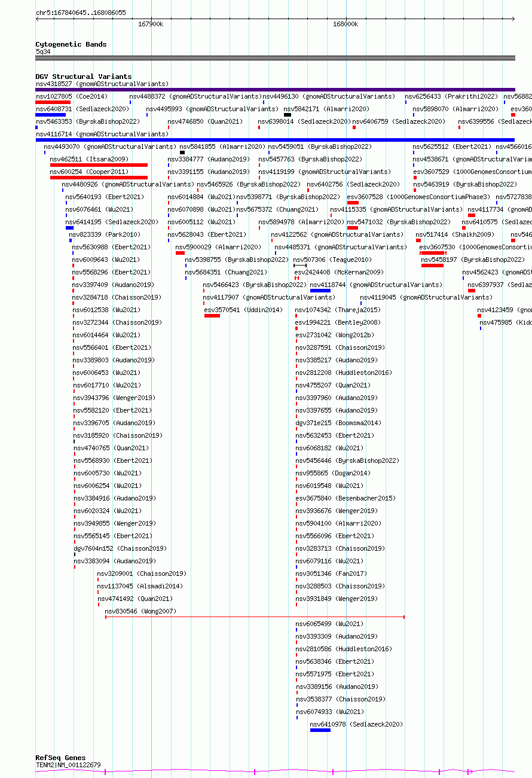
Task: Click the nsv1027805 (Coe2014) variant label
Action: 72,96
